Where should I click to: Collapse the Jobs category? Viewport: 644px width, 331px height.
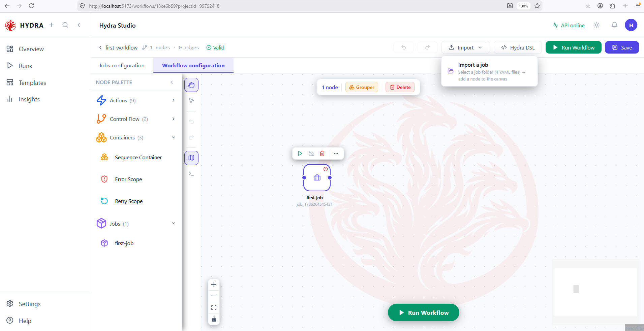(136, 224)
